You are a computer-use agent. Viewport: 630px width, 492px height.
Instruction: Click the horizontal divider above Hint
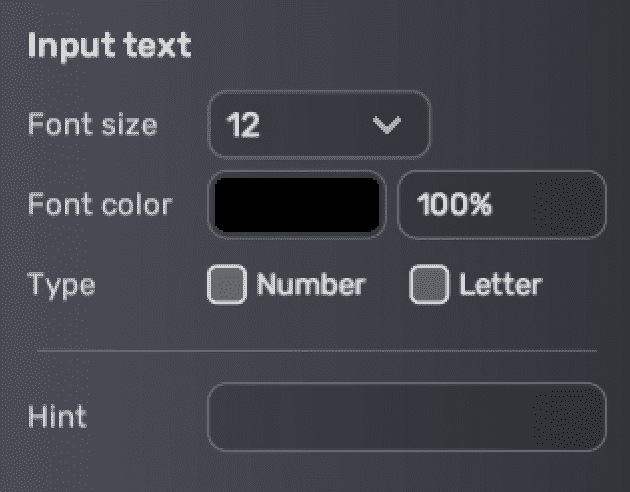[x=316, y=351]
